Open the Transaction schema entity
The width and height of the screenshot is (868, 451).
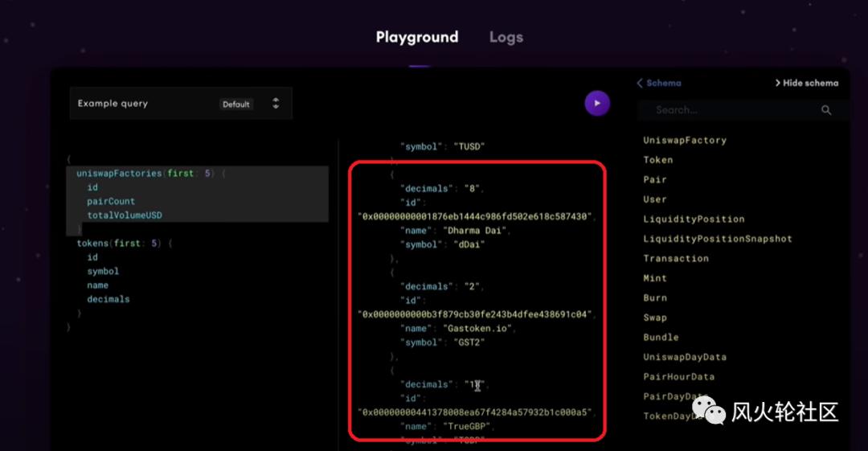coord(676,258)
